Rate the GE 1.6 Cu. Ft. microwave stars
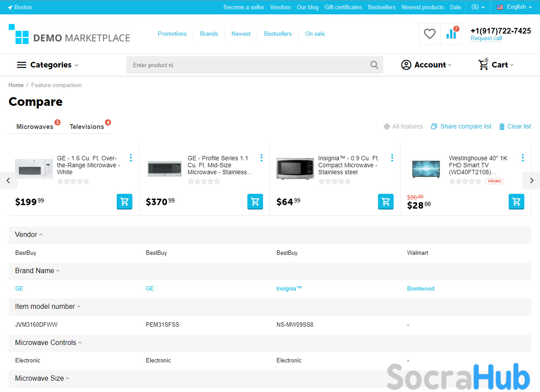540x392 pixels. click(73, 181)
